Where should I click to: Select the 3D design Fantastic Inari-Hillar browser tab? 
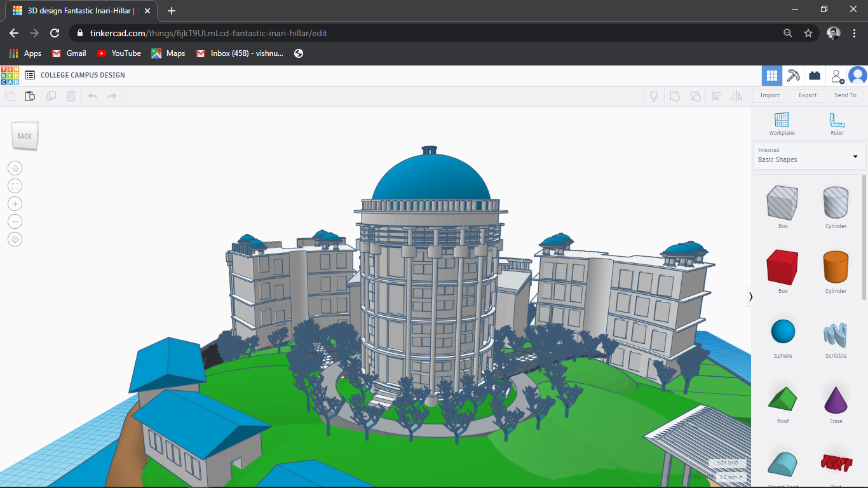(x=80, y=11)
